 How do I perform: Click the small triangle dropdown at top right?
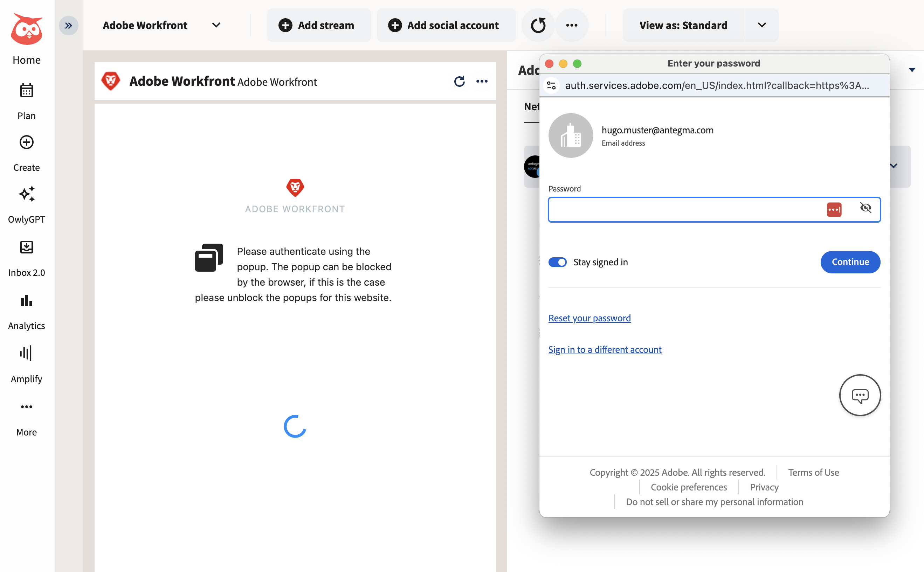coord(912,70)
